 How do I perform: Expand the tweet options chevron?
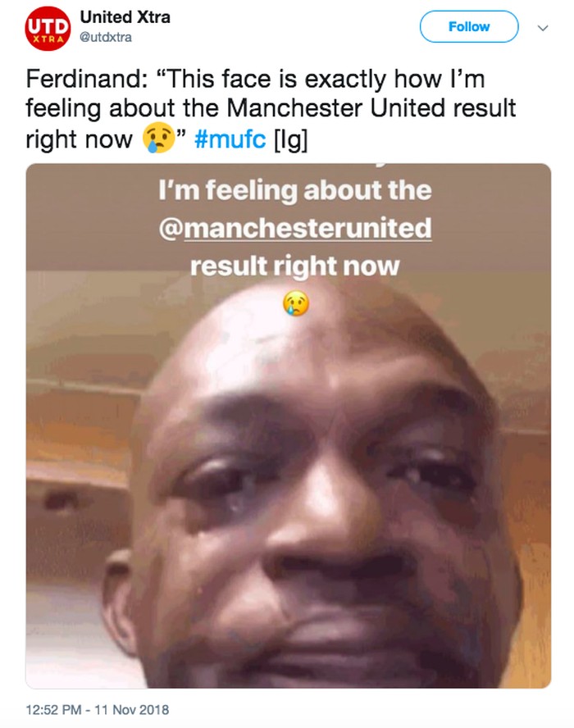tap(543, 28)
